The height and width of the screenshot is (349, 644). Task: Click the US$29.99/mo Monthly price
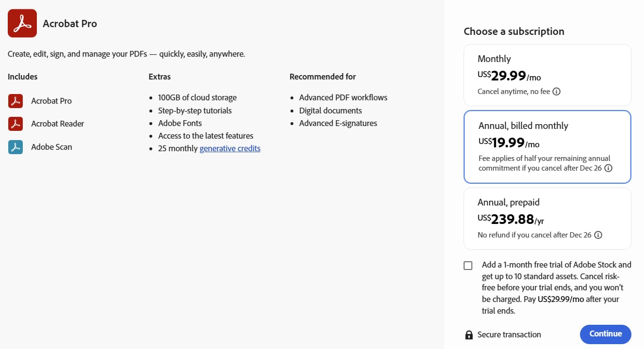pyautogui.click(x=509, y=76)
